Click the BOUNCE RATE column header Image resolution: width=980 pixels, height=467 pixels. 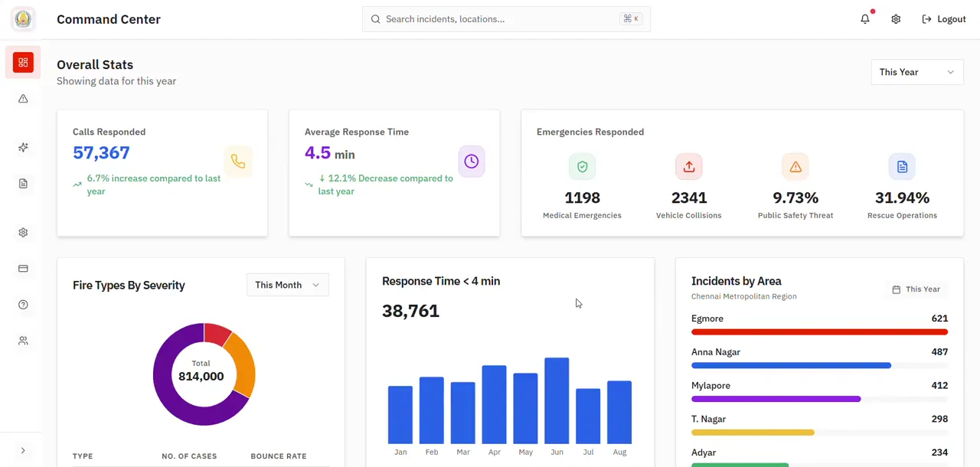[x=279, y=456]
